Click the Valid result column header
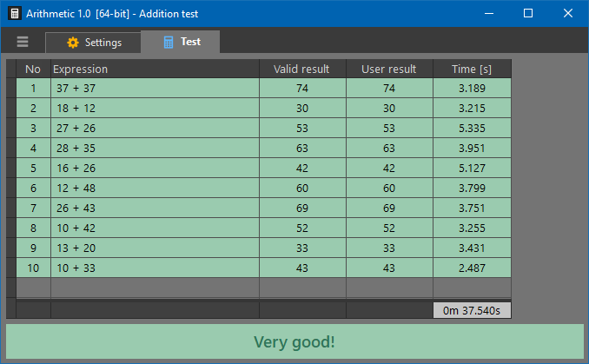This screenshot has width=589, height=364. tap(302, 69)
